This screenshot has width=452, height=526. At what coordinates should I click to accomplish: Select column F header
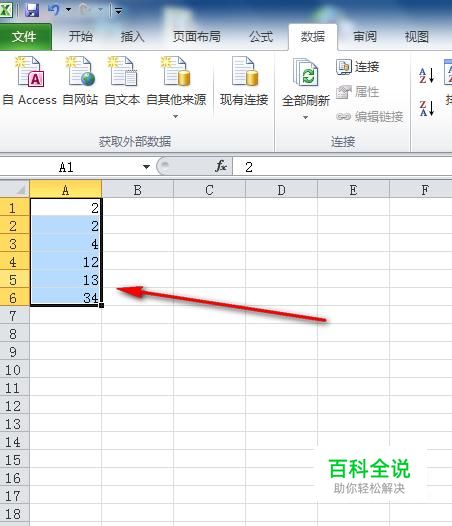[421, 190]
